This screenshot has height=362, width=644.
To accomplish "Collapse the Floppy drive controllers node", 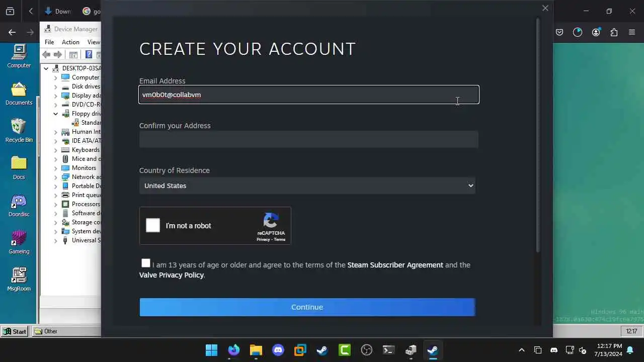I will click(56, 114).
